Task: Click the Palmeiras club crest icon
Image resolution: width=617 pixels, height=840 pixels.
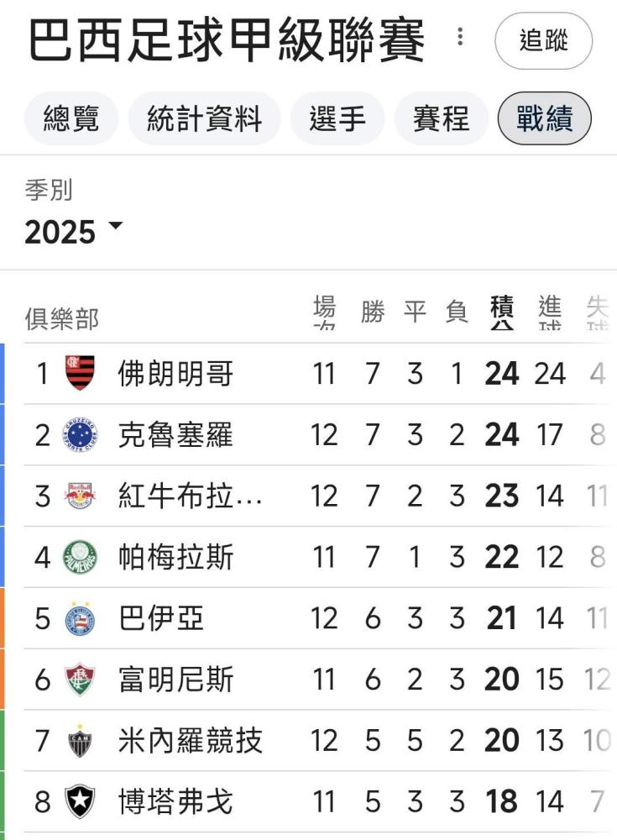Action: (81, 557)
